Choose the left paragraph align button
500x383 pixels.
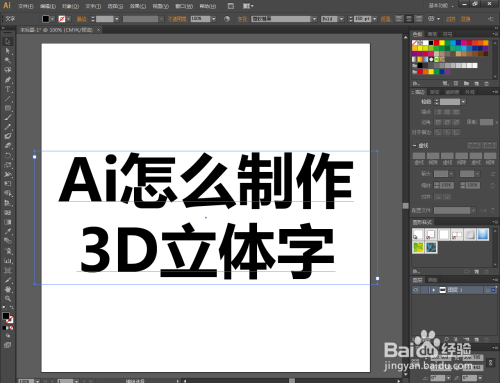[399, 19]
